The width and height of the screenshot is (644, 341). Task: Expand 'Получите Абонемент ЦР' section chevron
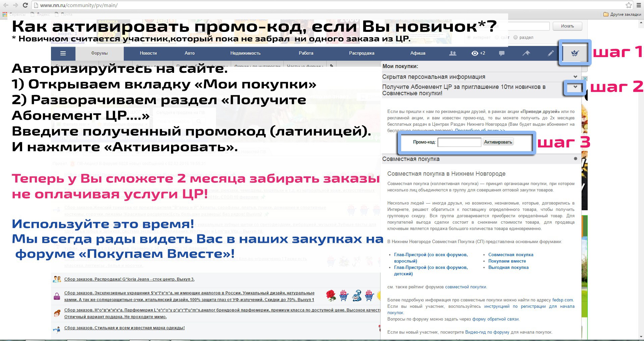576,87
